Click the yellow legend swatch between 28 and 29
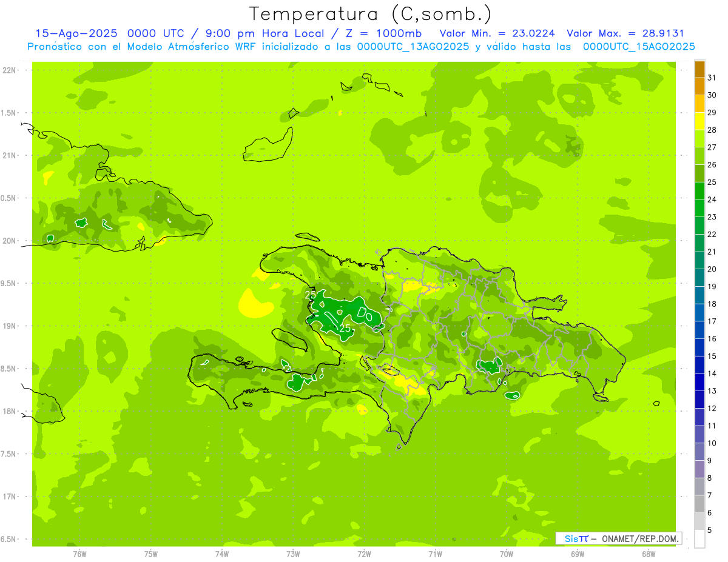This screenshot has width=728, height=562. 699,121
